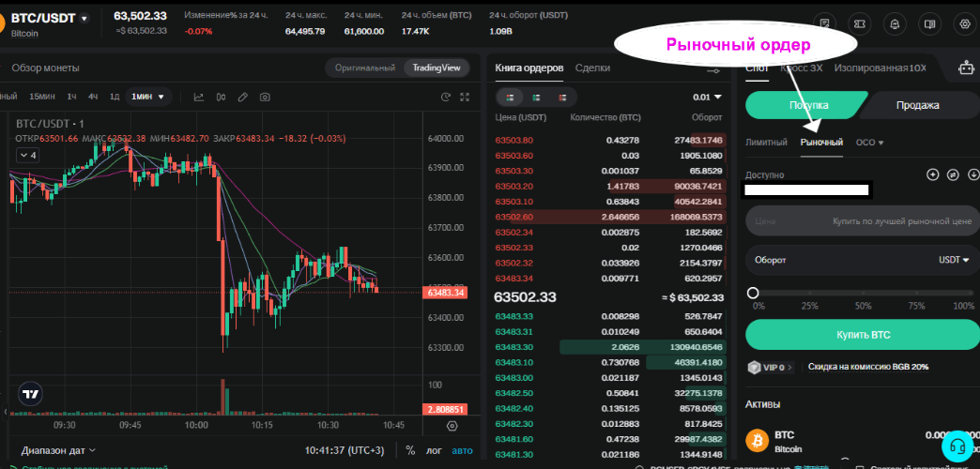Open the notifications bell icon
The height and width of the screenshot is (469, 980).
pos(895,23)
